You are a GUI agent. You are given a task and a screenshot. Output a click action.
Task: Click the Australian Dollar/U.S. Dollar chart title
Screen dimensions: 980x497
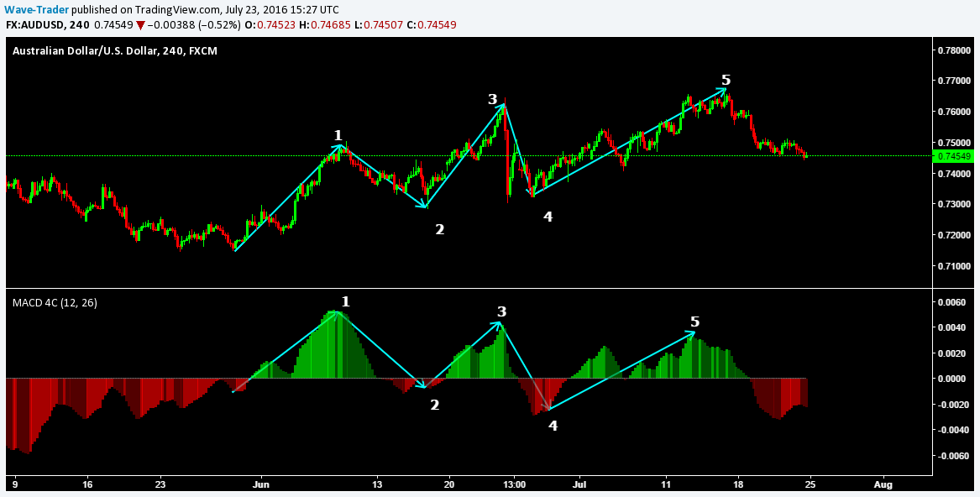[x=115, y=51]
